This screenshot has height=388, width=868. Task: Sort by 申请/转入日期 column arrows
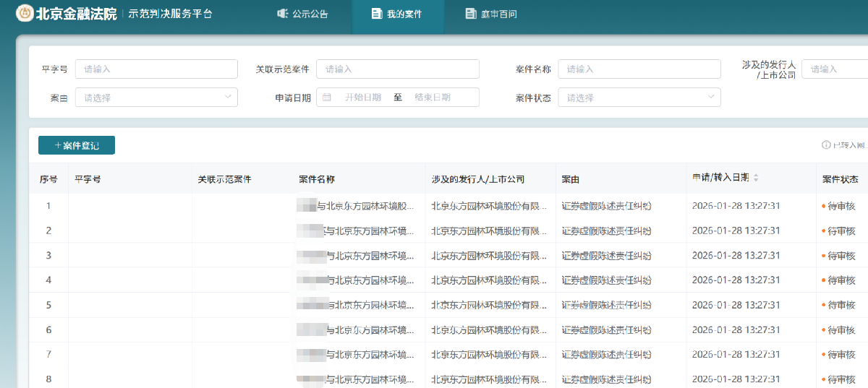tap(757, 178)
